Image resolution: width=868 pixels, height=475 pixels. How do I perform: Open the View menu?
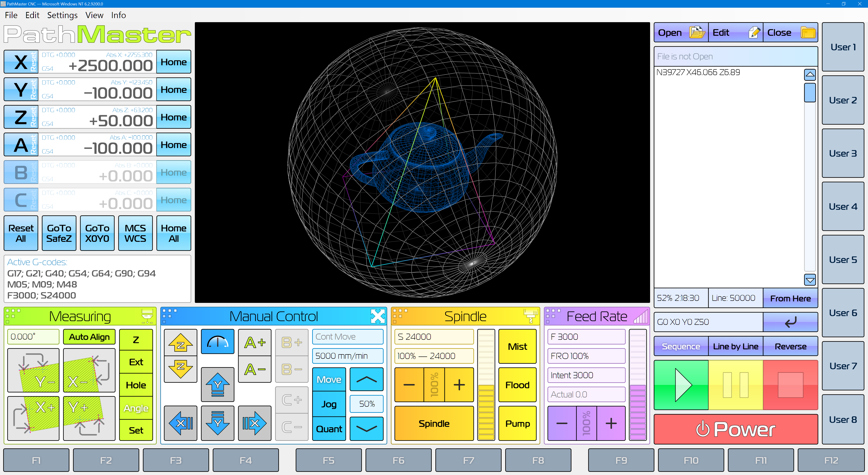[94, 15]
